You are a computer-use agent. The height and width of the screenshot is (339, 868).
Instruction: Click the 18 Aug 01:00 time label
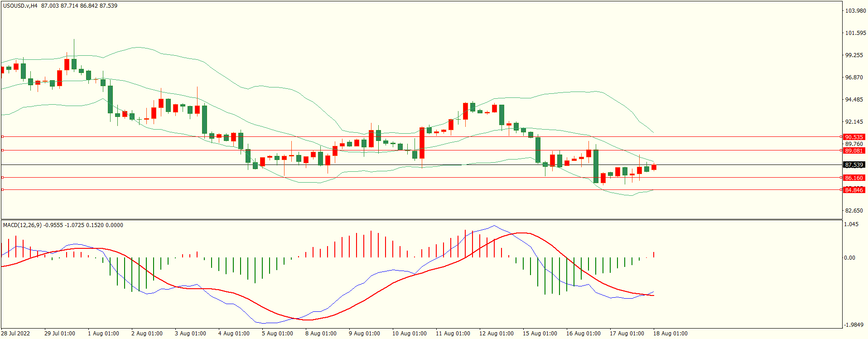(670, 334)
